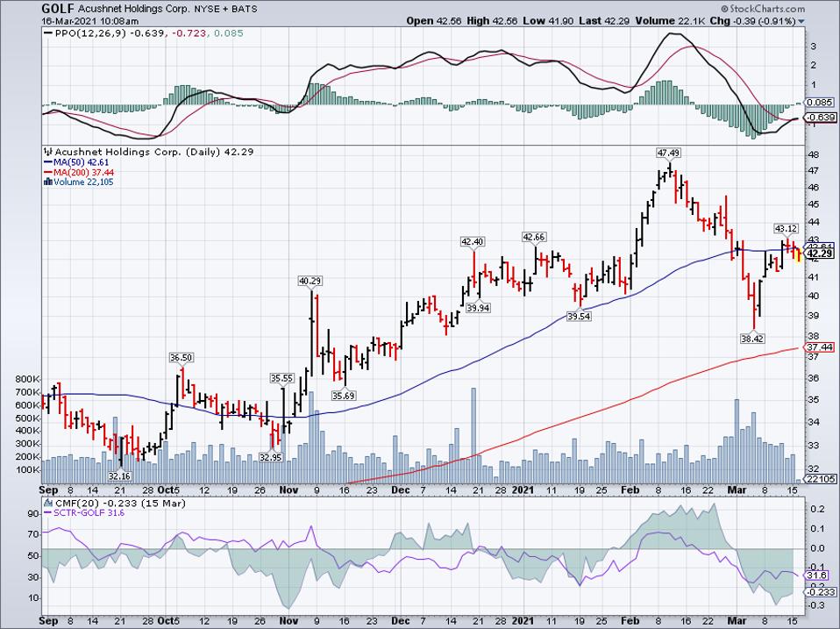Screen dimensions: 840x629
Task: Click the yellow-highlighted latest price bar
Action: tap(798, 255)
